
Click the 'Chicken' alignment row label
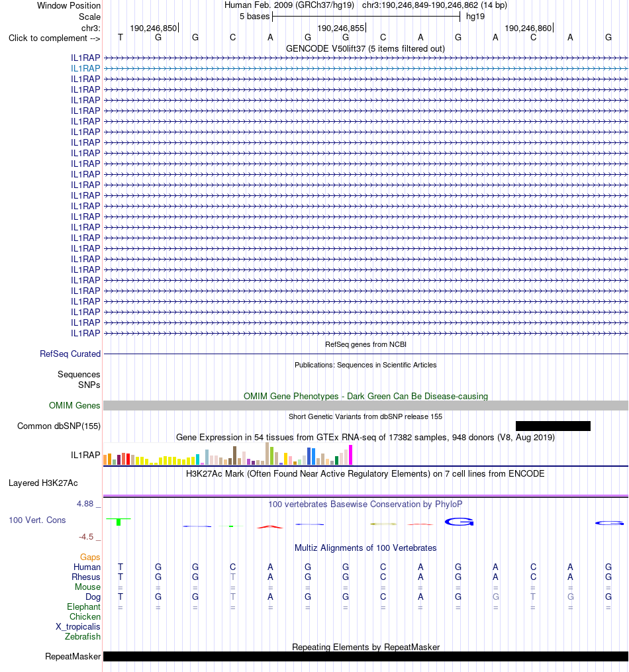(x=85, y=616)
